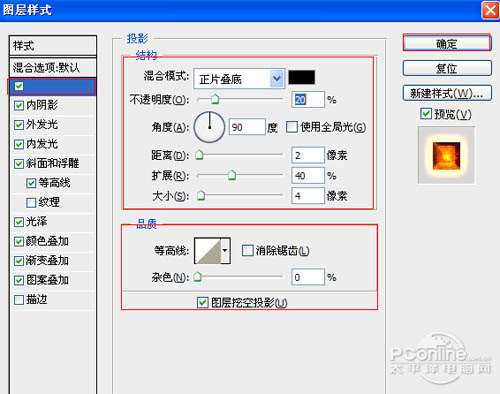Toggle the 光泽 checkbox
This screenshot has height=394, width=500.
click(19, 222)
